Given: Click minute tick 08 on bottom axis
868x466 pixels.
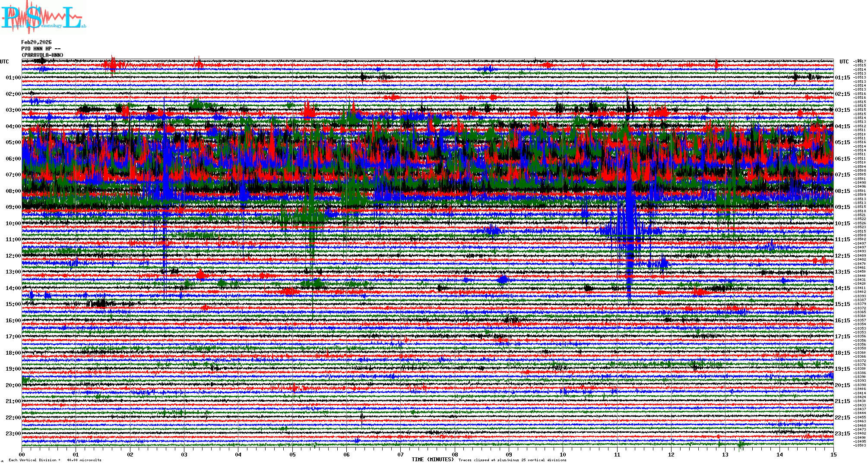Looking at the screenshot, I should [x=455, y=454].
